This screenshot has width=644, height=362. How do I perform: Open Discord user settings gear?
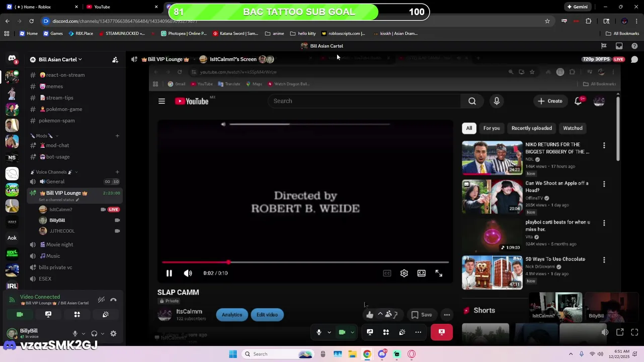[113, 333]
